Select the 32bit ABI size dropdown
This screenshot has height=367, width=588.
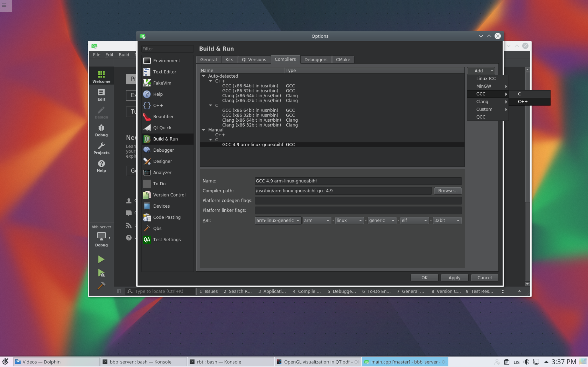click(446, 220)
